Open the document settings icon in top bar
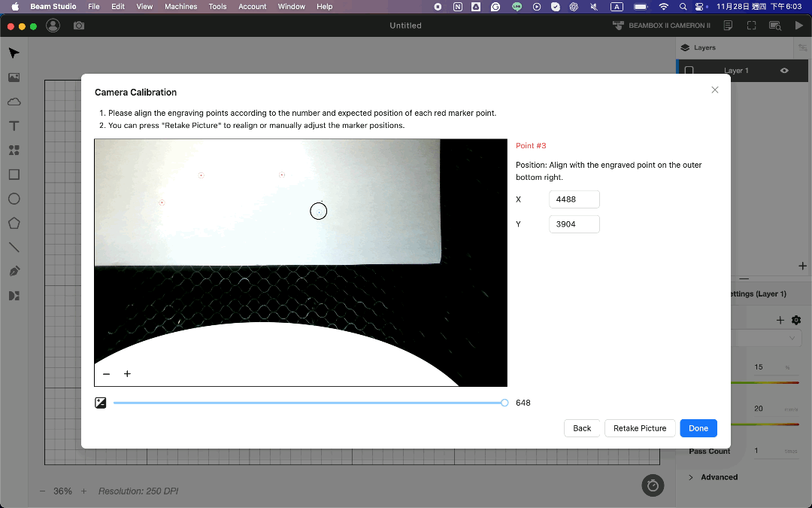This screenshot has width=812, height=508. [x=728, y=26]
